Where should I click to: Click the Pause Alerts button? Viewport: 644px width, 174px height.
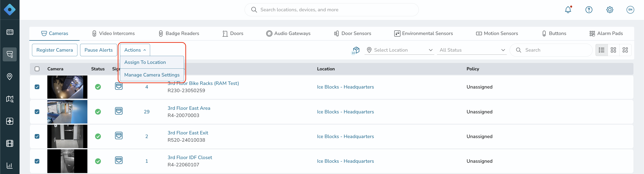coord(99,50)
